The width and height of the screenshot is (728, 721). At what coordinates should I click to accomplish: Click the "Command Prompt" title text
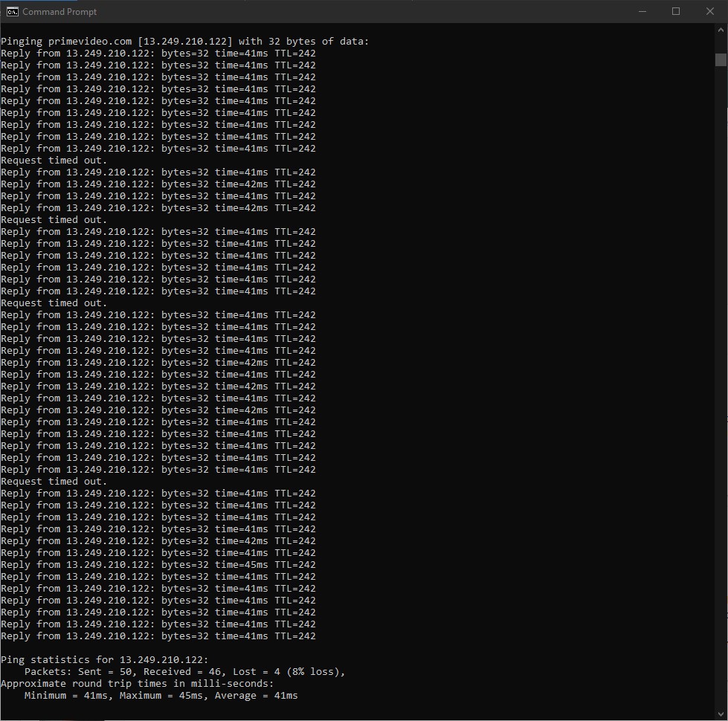click(59, 12)
